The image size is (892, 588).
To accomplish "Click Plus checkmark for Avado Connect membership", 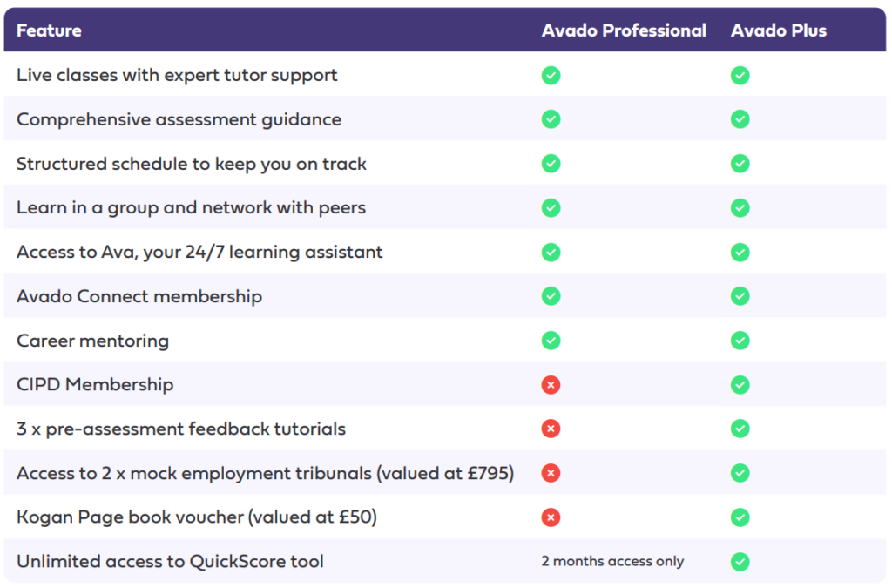I will (x=740, y=296).
